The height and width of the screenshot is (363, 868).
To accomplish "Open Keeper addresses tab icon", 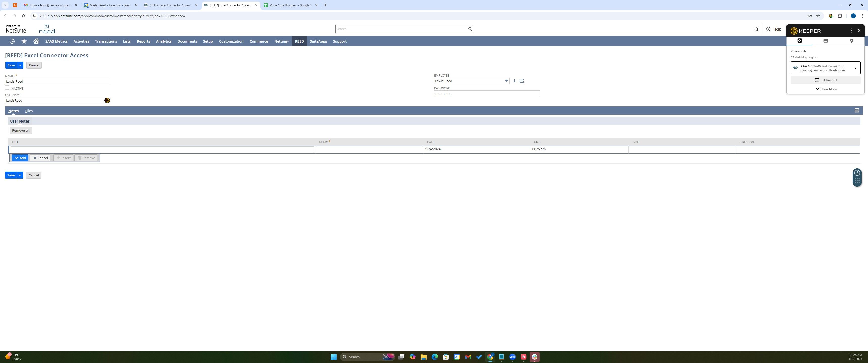I will [851, 41].
